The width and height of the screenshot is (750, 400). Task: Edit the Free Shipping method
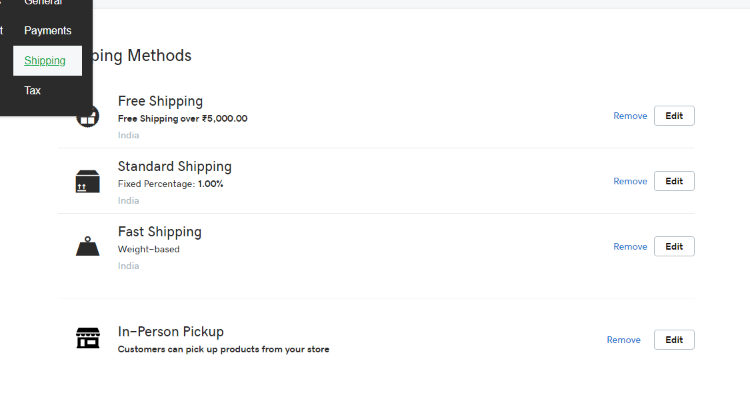point(674,116)
